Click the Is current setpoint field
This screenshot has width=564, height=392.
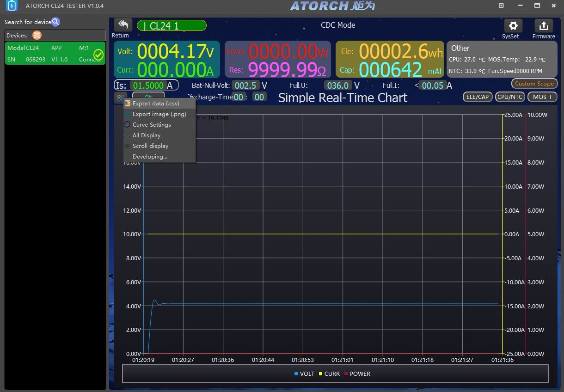[x=148, y=86]
